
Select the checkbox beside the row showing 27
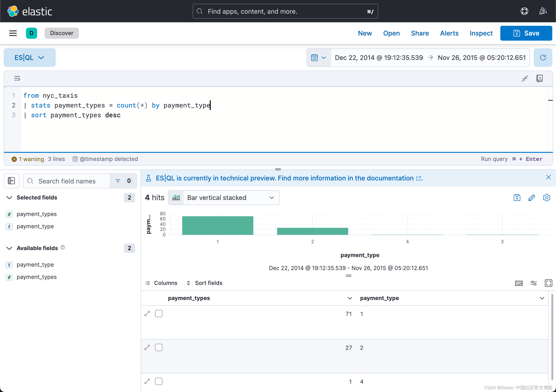159,347
